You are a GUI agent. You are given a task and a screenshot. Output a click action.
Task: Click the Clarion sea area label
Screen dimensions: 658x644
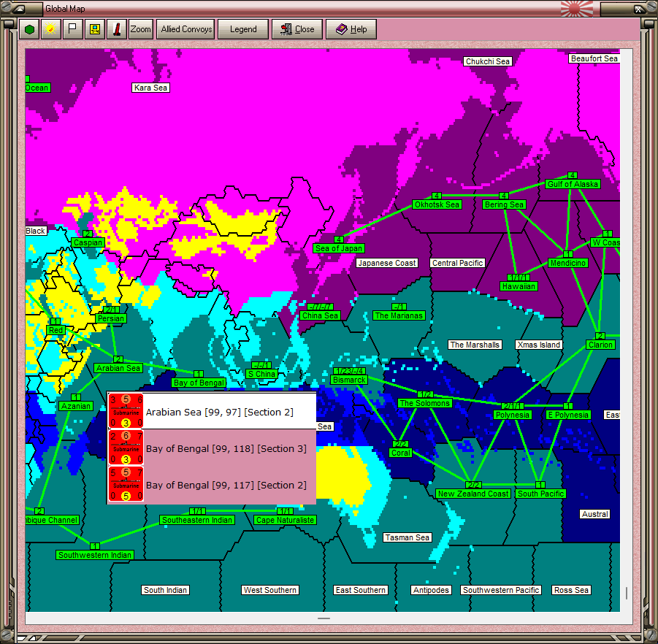click(600, 345)
